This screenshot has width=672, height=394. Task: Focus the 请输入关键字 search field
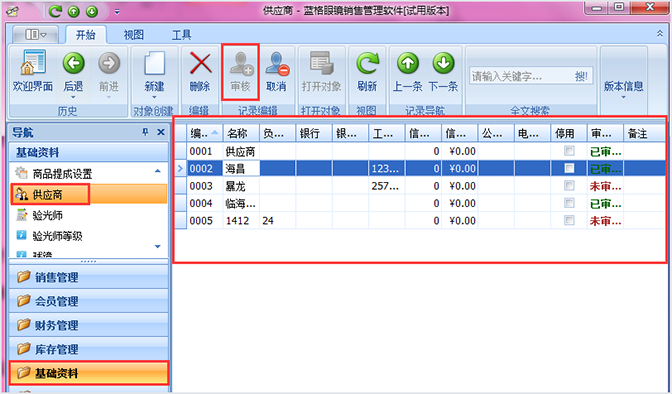[x=520, y=76]
